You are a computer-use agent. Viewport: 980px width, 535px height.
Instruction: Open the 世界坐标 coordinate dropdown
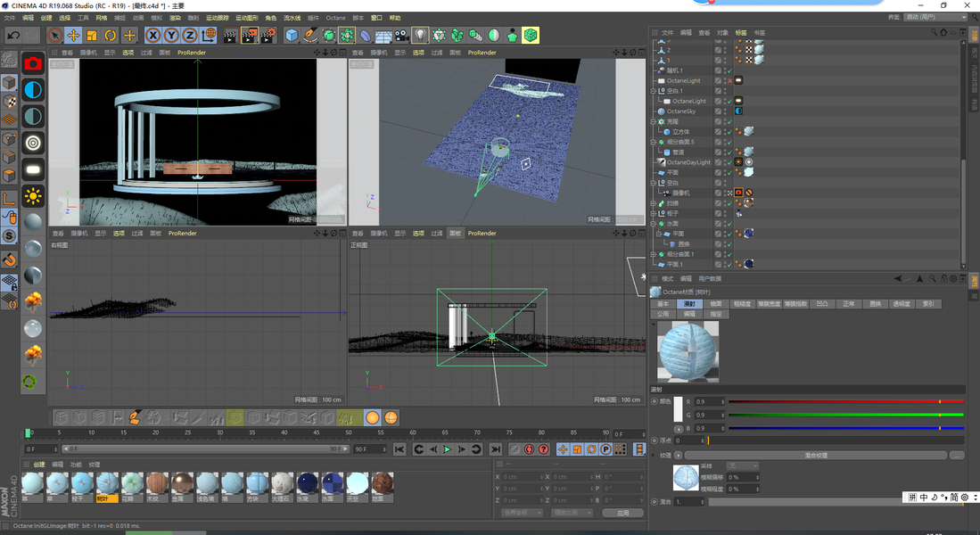point(521,513)
